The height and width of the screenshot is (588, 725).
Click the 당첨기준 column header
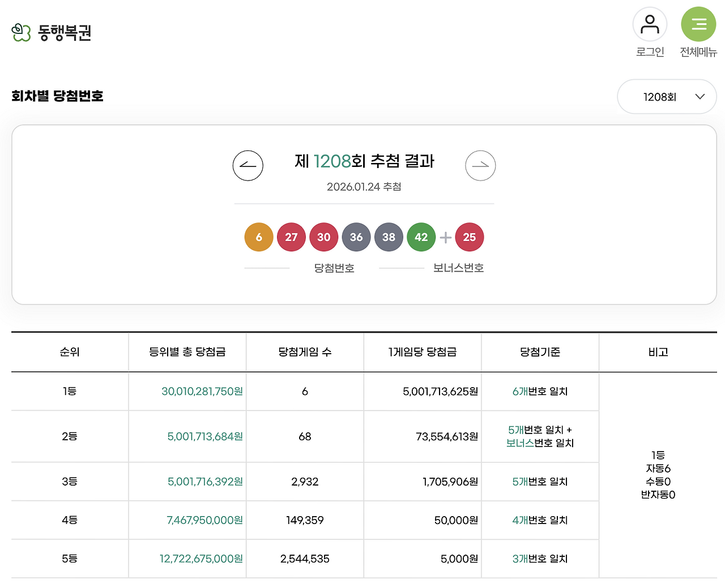539,351
